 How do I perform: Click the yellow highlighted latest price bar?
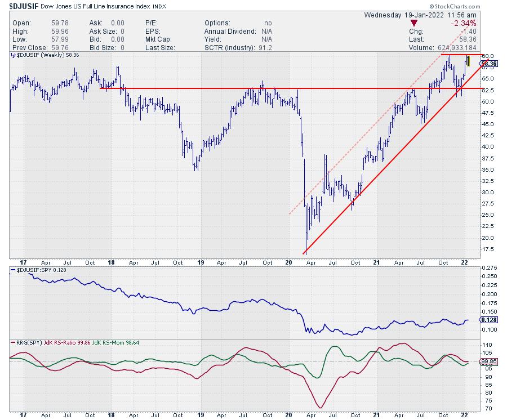pyautogui.click(x=468, y=60)
